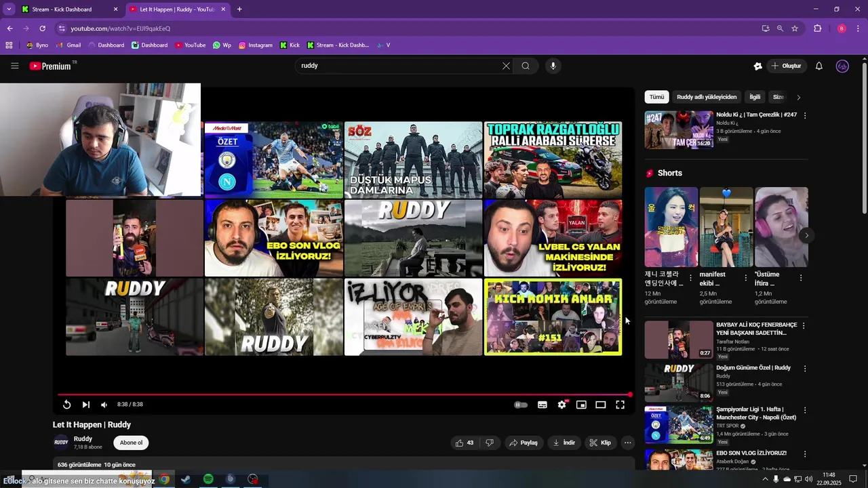Subscribe using Abone ol button
Screen dimensions: 868x488
point(131,443)
